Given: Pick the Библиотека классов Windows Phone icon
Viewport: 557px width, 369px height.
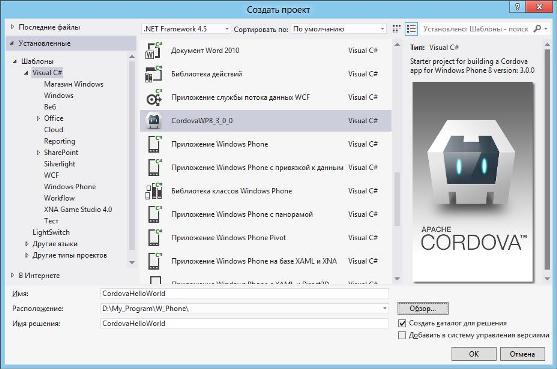Looking at the screenshot, I should (153, 191).
